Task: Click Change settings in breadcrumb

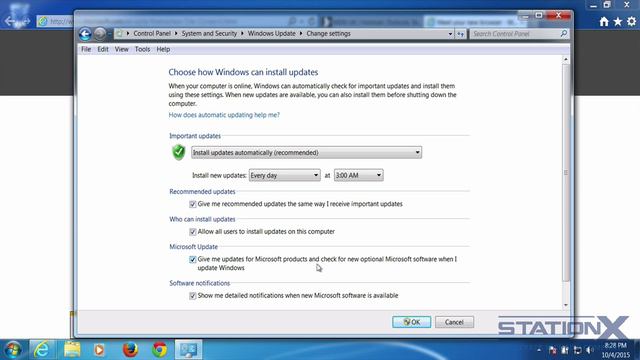Action: [329, 33]
